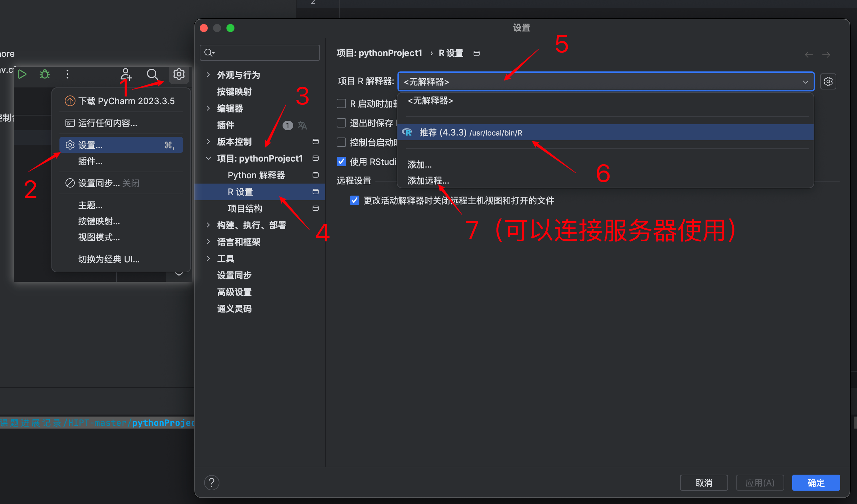Click the add-user account icon
This screenshot has height=504, width=857.
coord(126,74)
